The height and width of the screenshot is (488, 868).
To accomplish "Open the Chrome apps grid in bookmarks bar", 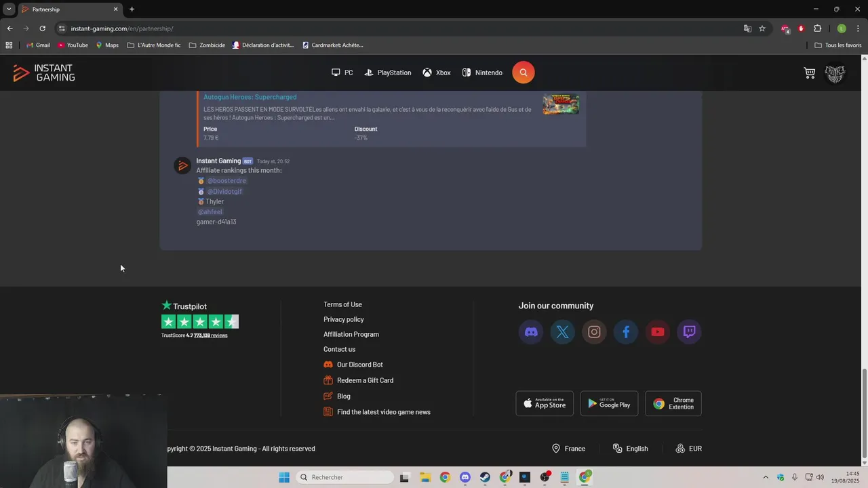I will click(9, 45).
